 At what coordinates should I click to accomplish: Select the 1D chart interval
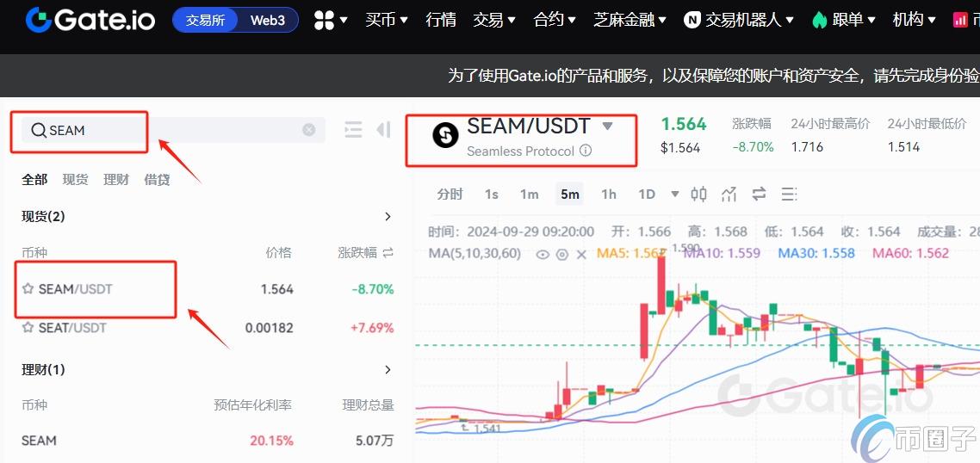tap(646, 194)
